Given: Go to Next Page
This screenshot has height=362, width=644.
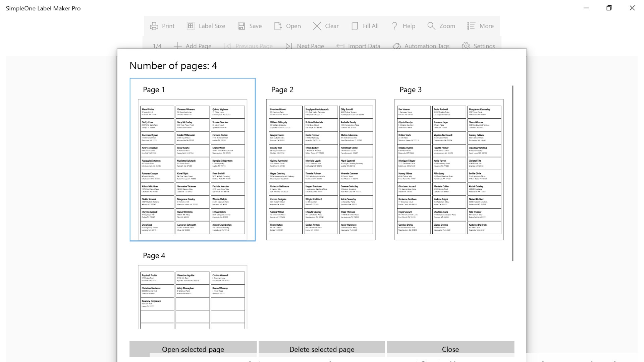Looking at the screenshot, I should coord(305,46).
